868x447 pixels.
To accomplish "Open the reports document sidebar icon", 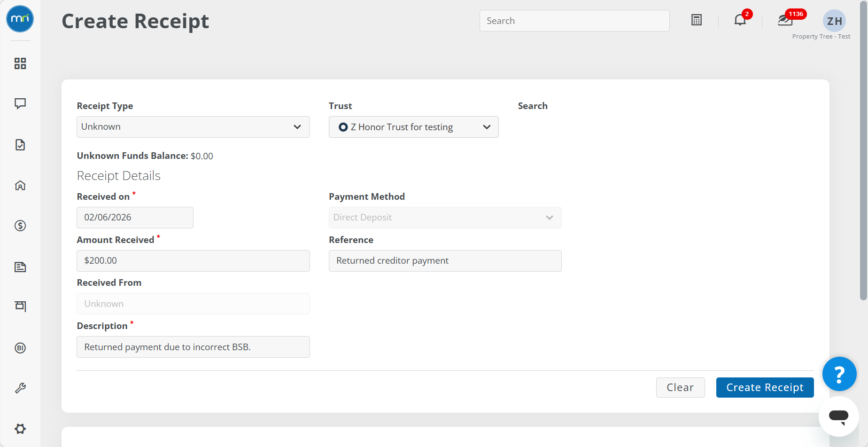I will pos(20,267).
